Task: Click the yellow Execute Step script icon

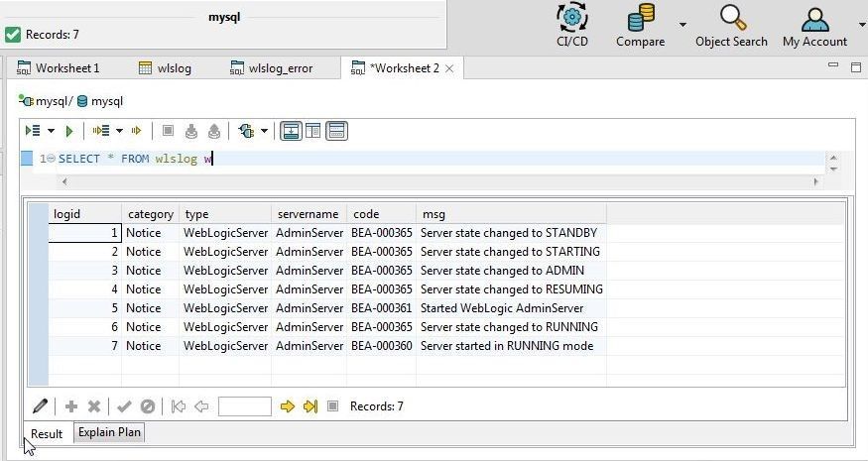Action: pyautogui.click(x=101, y=131)
